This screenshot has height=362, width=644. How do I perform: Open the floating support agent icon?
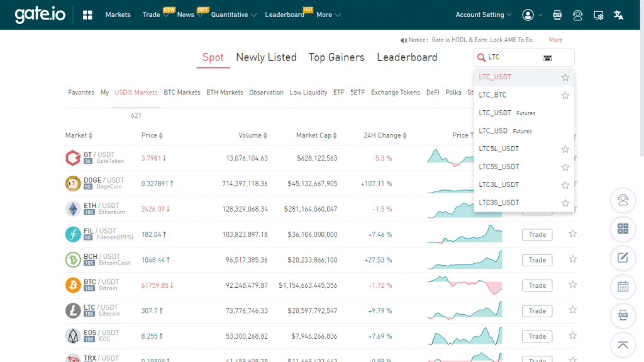623,200
